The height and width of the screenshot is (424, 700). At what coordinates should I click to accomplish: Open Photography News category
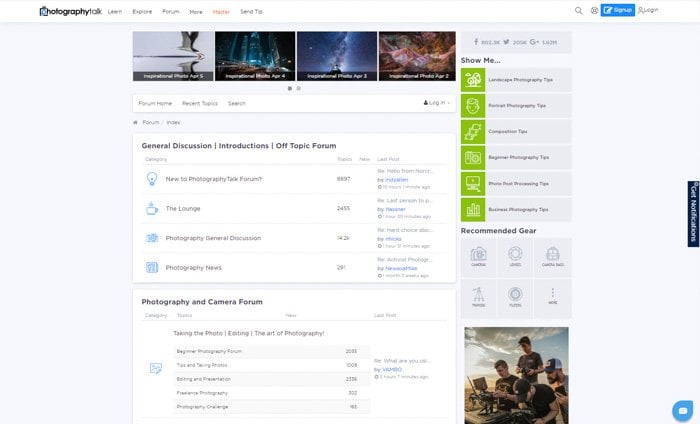193,268
